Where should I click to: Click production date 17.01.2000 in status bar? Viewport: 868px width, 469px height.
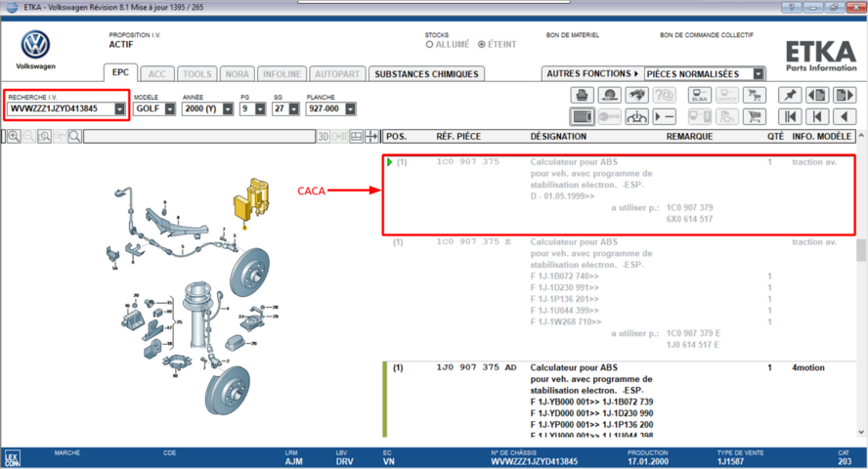tap(648, 461)
